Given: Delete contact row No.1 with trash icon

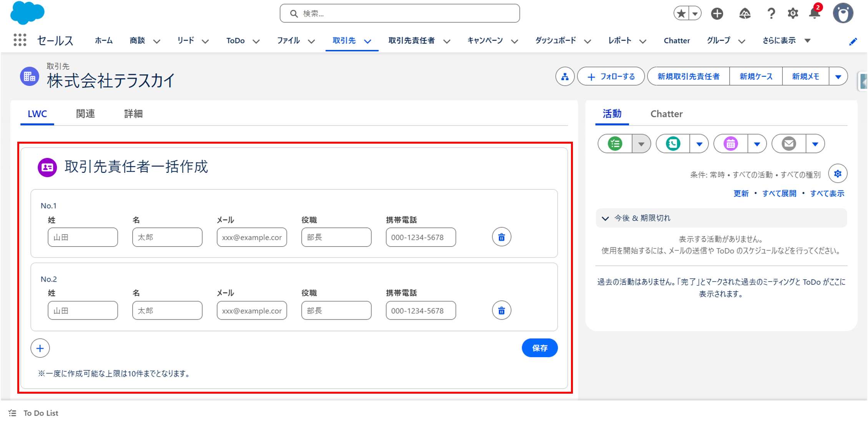Looking at the screenshot, I should point(501,237).
